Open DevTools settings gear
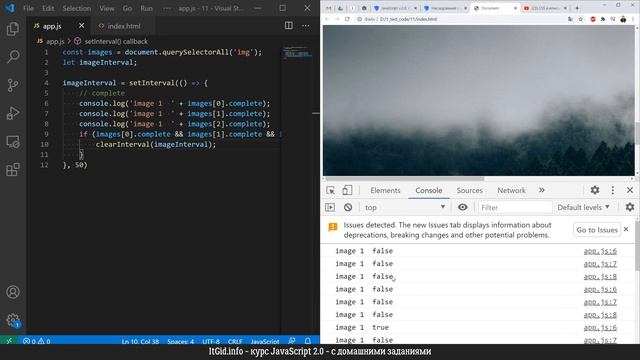 [x=595, y=190]
